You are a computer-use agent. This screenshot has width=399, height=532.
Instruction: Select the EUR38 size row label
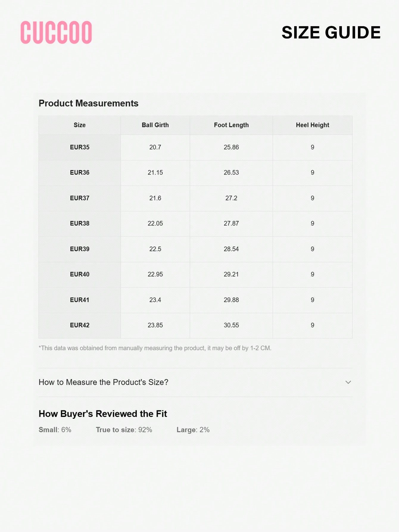80,224
